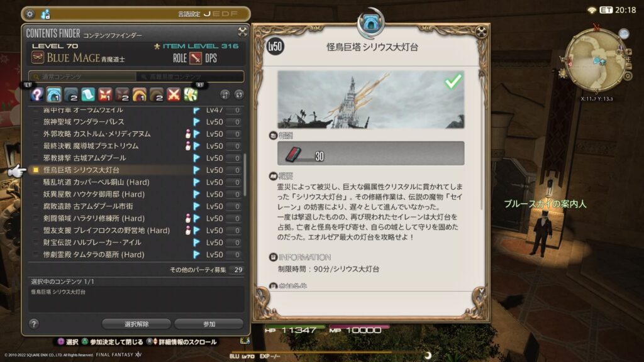Click the 参加 join button
The image size is (644, 362).
209,324
